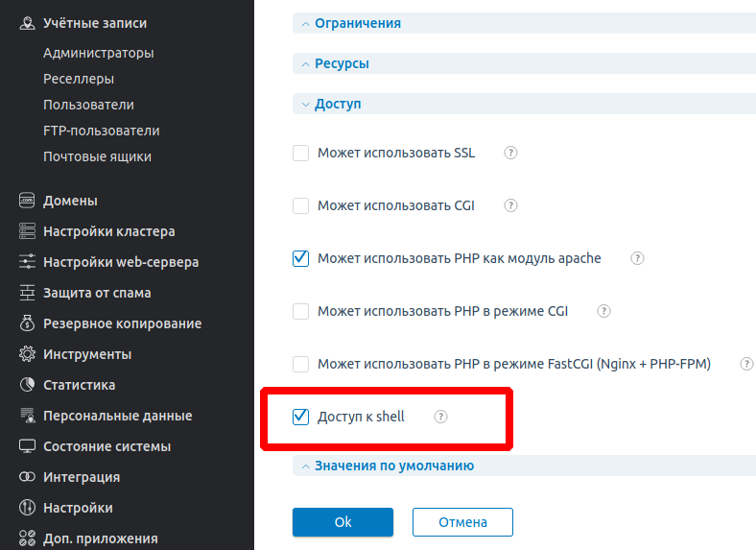Click the gear icon beside Инструменты
This screenshot has width=756, height=550.
click(x=27, y=354)
